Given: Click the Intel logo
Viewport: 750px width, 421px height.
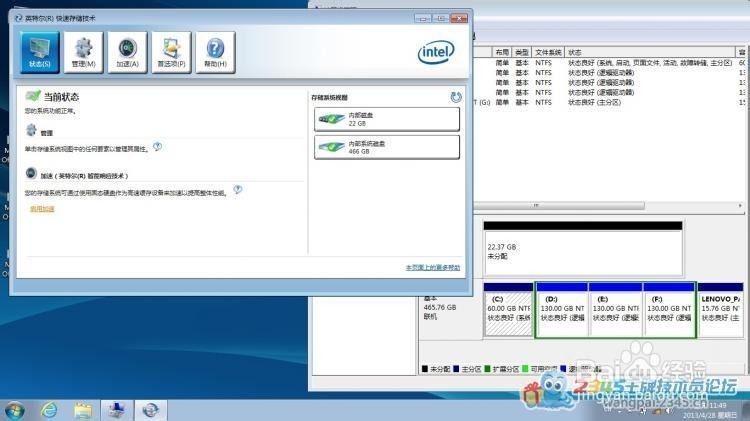Looking at the screenshot, I should tap(436, 52).
